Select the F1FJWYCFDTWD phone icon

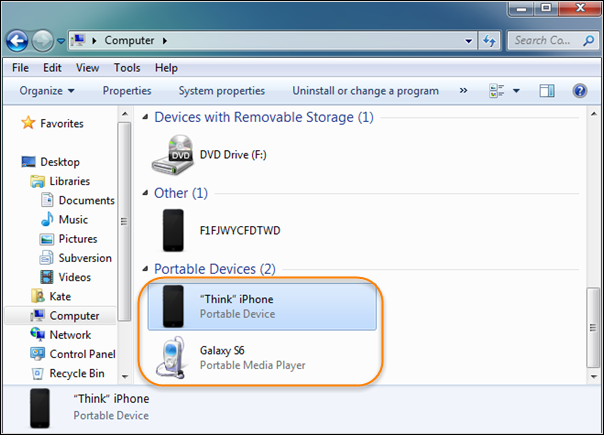click(173, 230)
